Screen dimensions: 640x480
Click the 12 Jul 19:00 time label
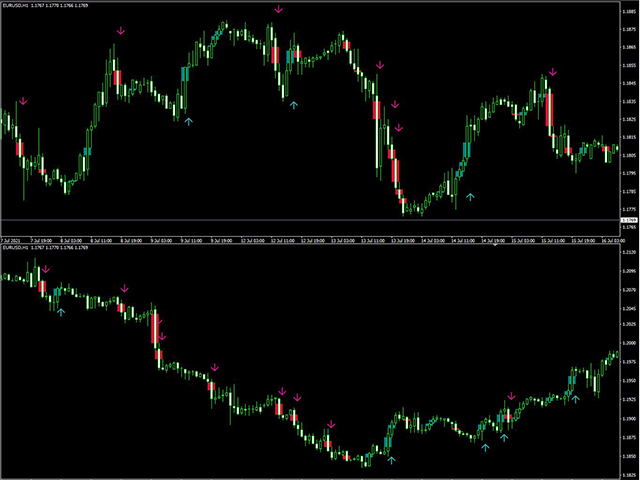point(312,241)
